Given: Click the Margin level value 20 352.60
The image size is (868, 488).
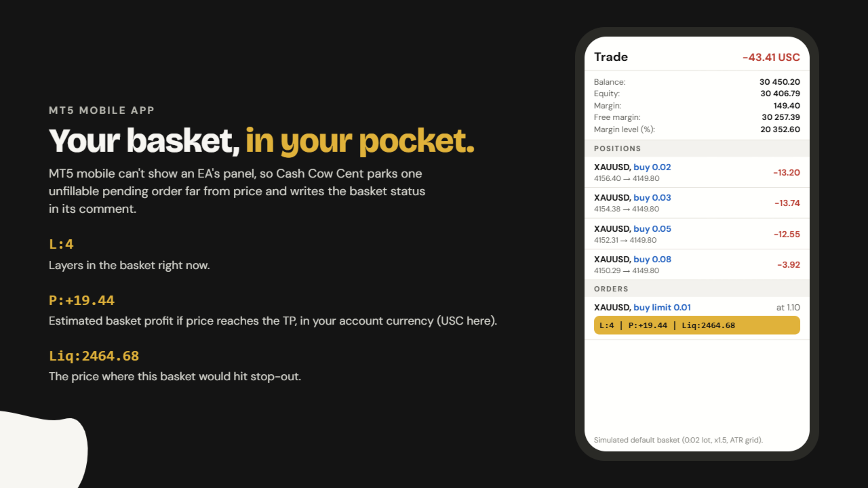Looking at the screenshot, I should pos(780,129).
